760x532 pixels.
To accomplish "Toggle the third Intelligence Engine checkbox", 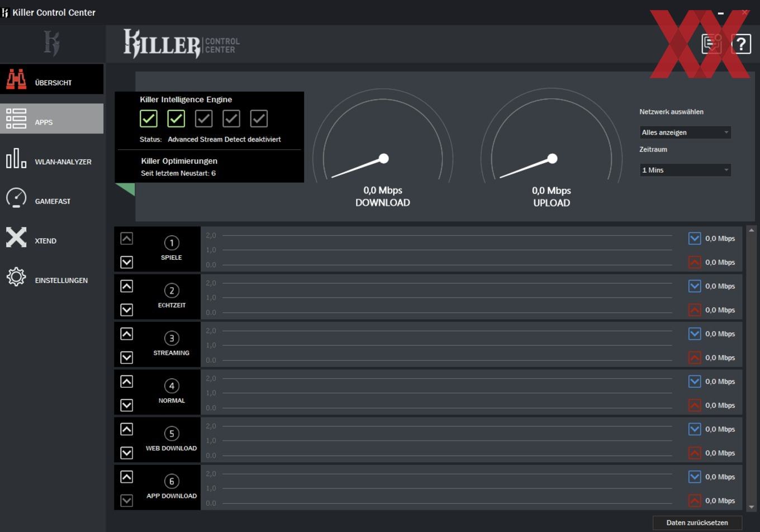I will pyautogui.click(x=203, y=118).
